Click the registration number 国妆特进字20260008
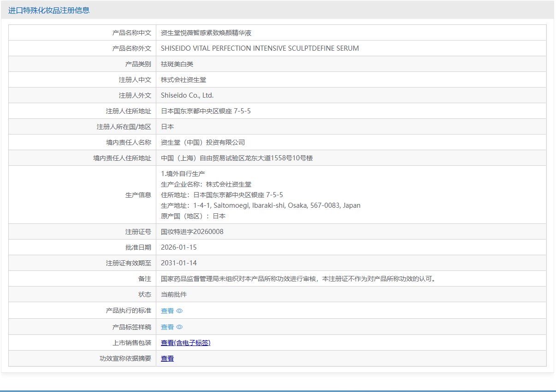The image size is (556, 392). pyautogui.click(x=192, y=232)
